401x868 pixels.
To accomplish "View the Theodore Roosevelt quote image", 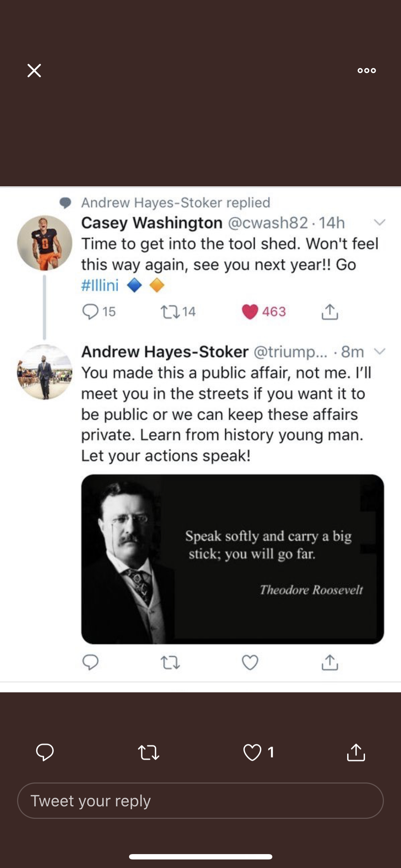I will pyautogui.click(x=232, y=559).
